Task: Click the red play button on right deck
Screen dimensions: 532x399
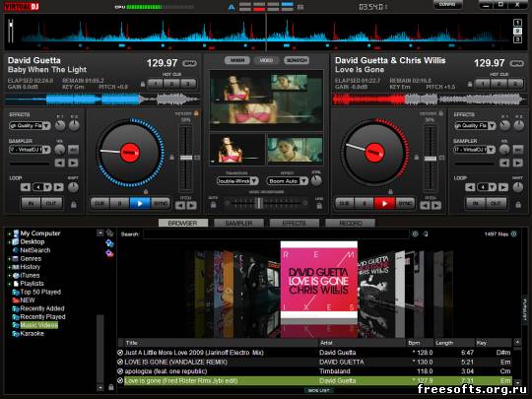Action: 384,203
